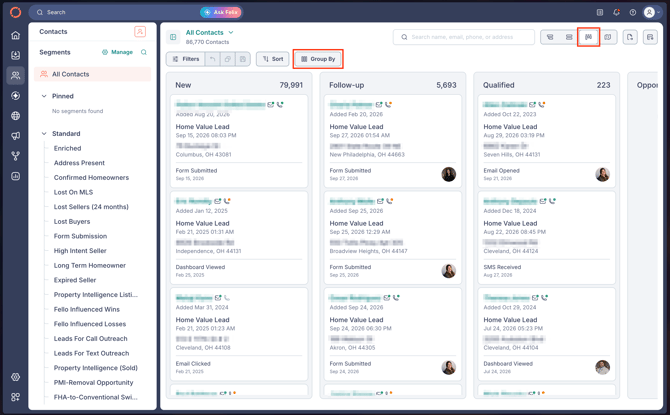
Task: Click the segment search magnifier icon
Action: (144, 52)
